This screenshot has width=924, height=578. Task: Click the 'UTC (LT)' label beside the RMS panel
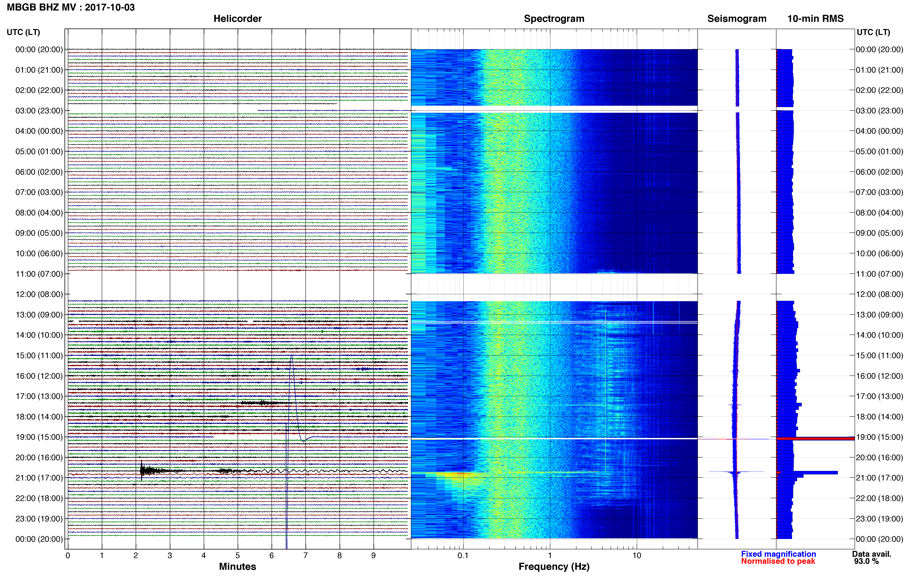(x=873, y=32)
